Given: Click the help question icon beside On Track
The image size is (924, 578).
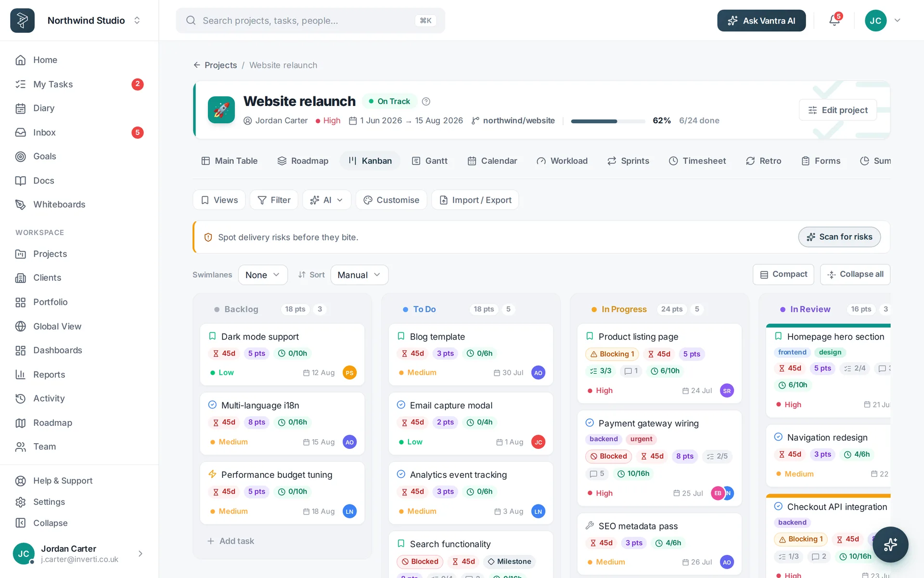Looking at the screenshot, I should coord(426,101).
